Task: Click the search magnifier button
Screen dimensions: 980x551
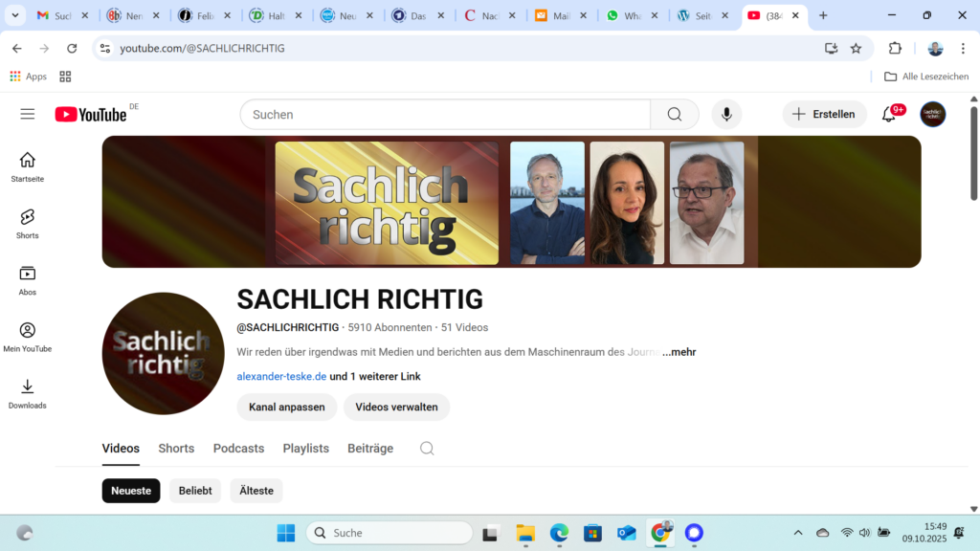Action: coord(675,115)
